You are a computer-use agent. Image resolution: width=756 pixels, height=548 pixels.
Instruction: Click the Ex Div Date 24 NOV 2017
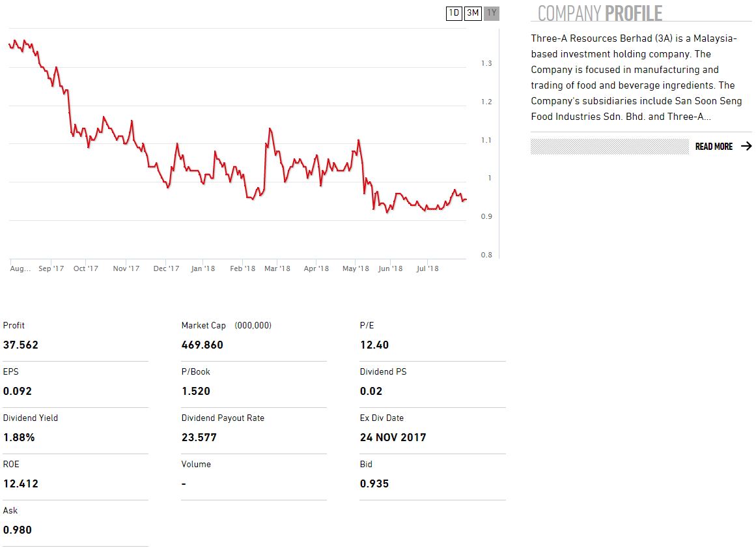pos(393,438)
